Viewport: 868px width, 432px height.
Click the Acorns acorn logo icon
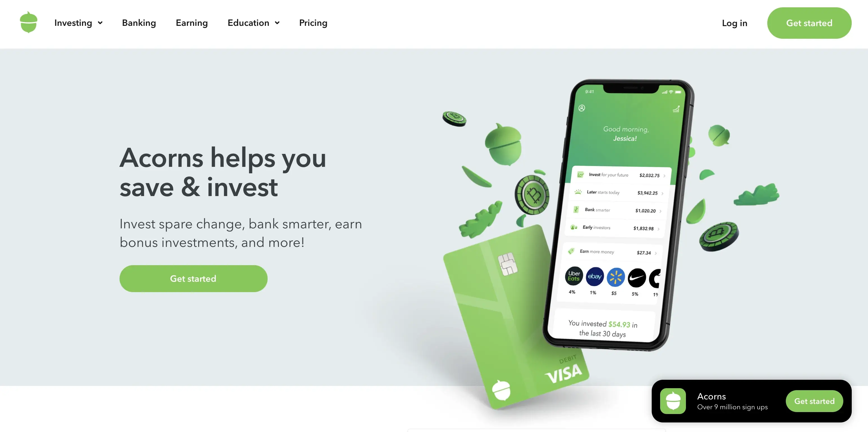coord(29,22)
